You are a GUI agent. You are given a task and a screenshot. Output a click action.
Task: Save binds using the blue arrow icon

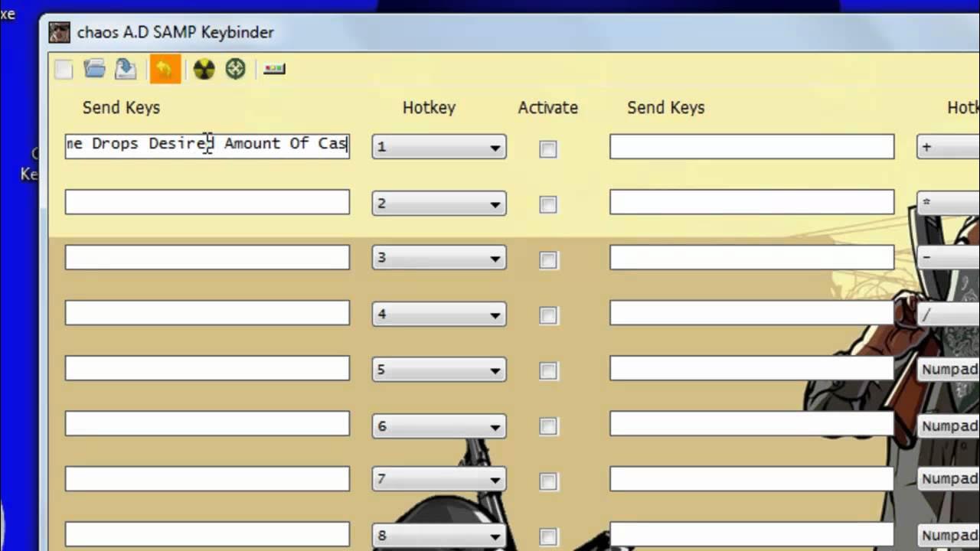tap(126, 70)
